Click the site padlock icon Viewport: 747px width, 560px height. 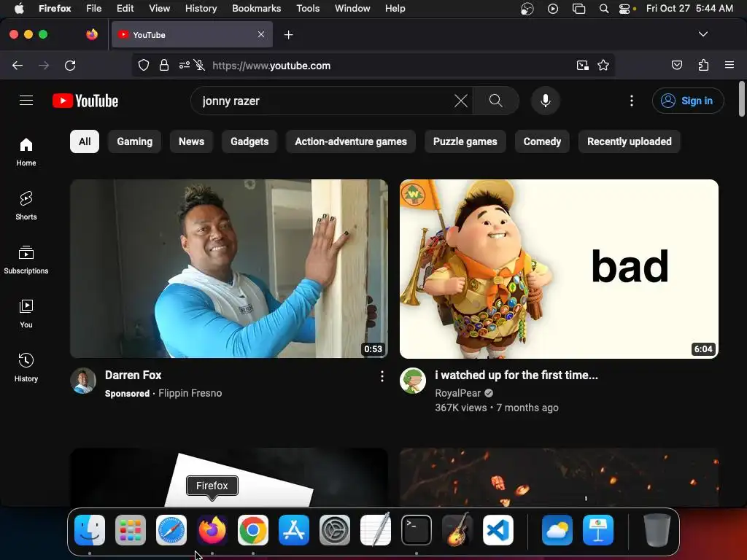(x=164, y=65)
